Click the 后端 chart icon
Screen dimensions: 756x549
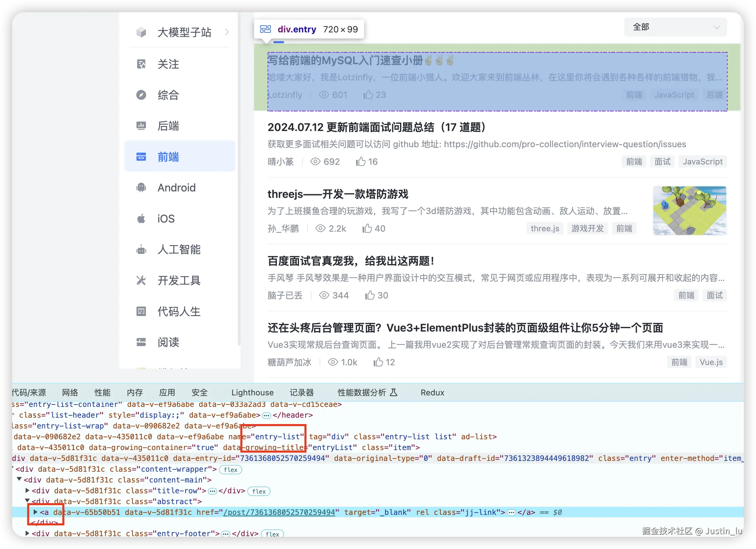click(x=141, y=126)
